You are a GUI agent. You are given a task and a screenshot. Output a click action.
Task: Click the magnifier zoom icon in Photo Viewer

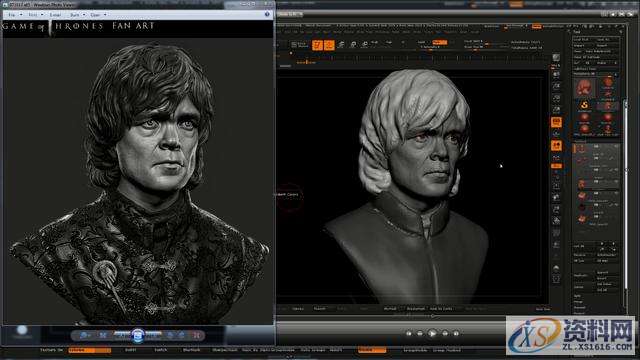(x=84, y=335)
